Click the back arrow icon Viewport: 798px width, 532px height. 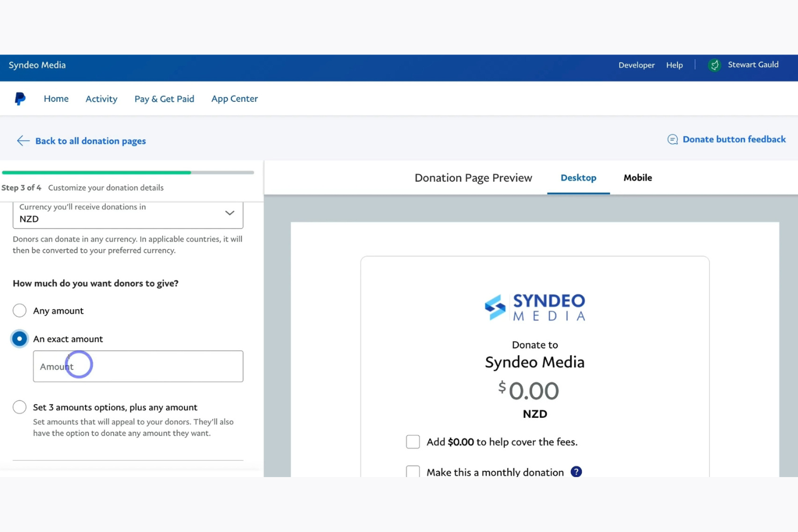click(23, 141)
